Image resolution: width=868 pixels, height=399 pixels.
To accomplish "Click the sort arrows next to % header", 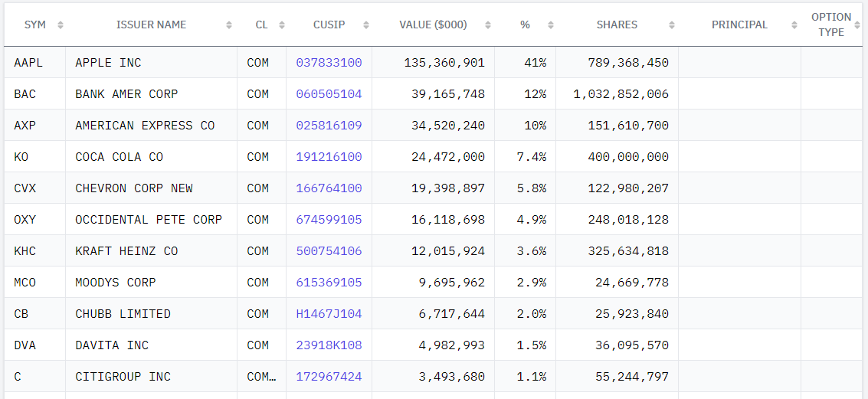I will (x=549, y=25).
